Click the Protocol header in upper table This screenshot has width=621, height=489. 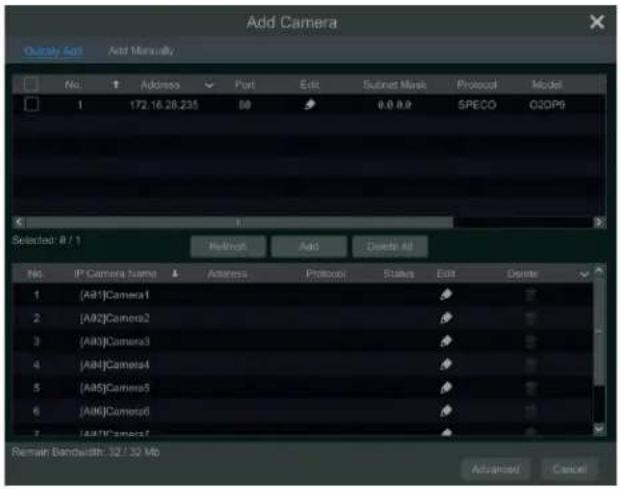click(477, 85)
